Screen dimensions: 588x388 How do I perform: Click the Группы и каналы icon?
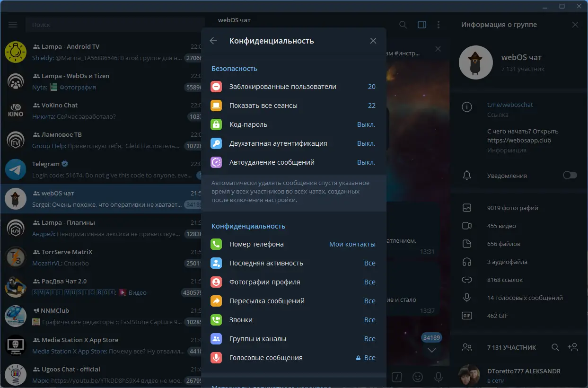[x=216, y=339]
